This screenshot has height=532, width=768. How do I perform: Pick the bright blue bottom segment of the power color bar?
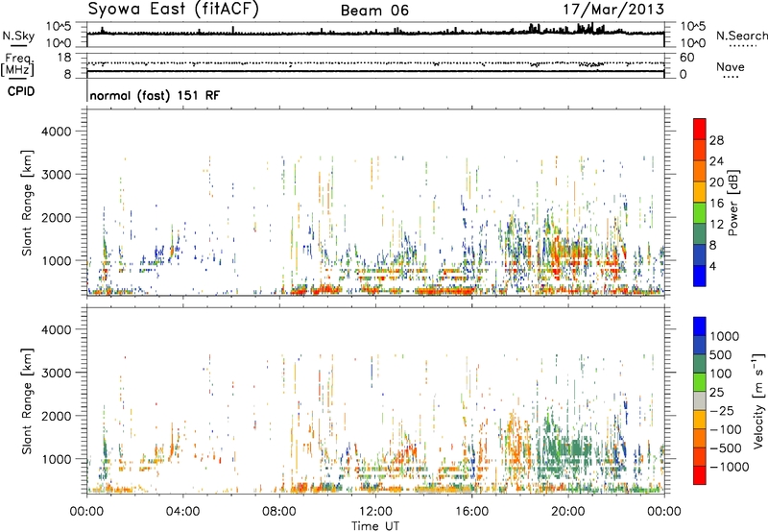point(700,276)
